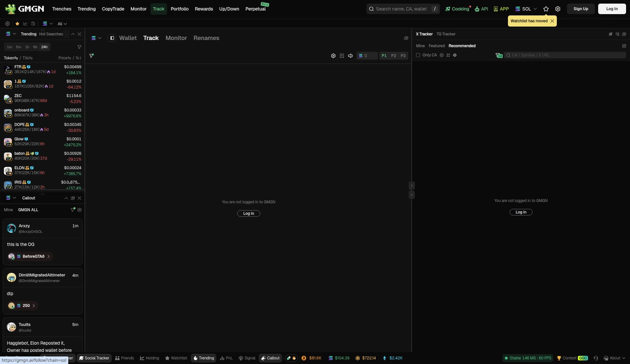Image resolution: width=630 pixels, height=364 pixels.
Task: Click the GMGN logo
Action: click(24, 9)
